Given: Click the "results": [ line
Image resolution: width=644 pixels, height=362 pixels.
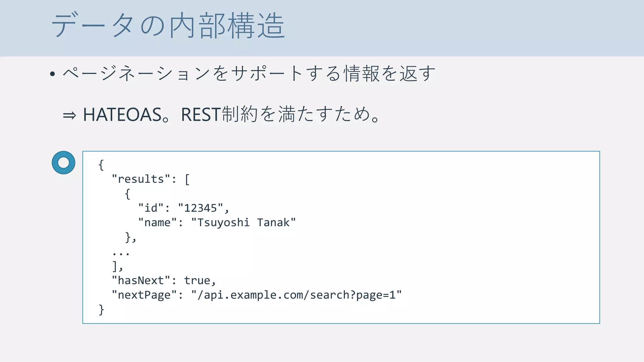Looking at the screenshot, I should click(151, 179).
